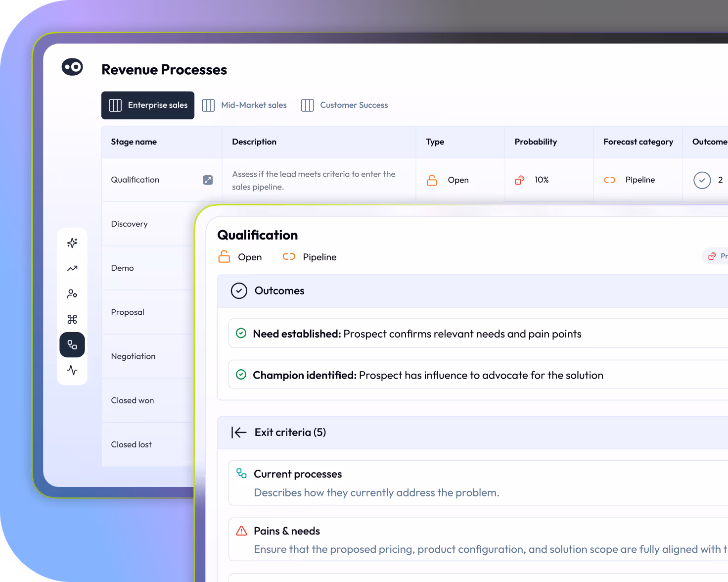Switch to the Mid-Market sales tab
Viewport: 728px width, 582px height.
click(x=244, y=105)
